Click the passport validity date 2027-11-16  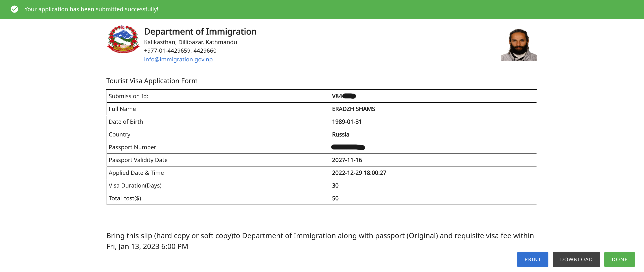[x=347, y=160]
